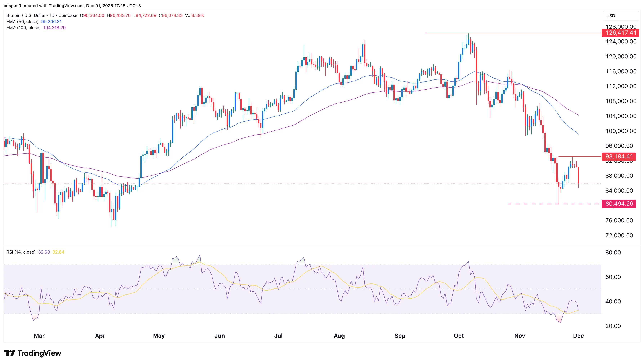The image size is (644, 364).
Task: Click the 80,494.26 support price label
Action: pyautogui.click(x=619, y=204)
